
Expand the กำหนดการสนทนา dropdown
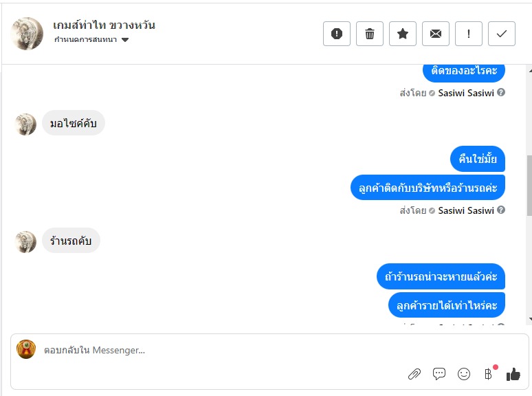tap(125, 40)
